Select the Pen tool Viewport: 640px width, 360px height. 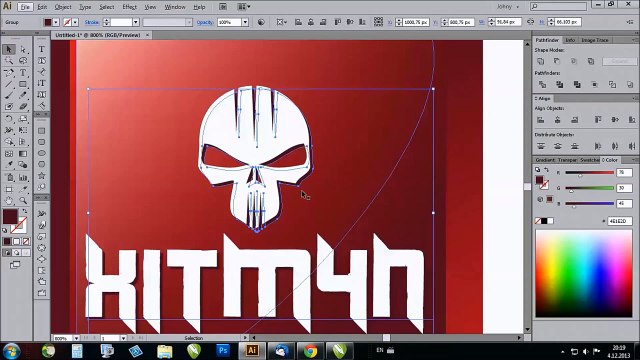point(9,73)
